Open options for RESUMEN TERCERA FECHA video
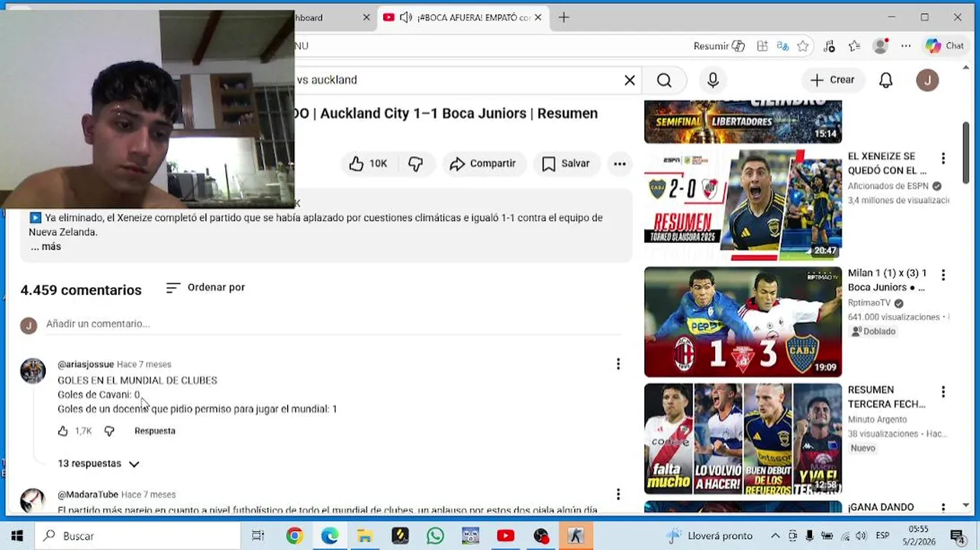 (x=943, y=392)
